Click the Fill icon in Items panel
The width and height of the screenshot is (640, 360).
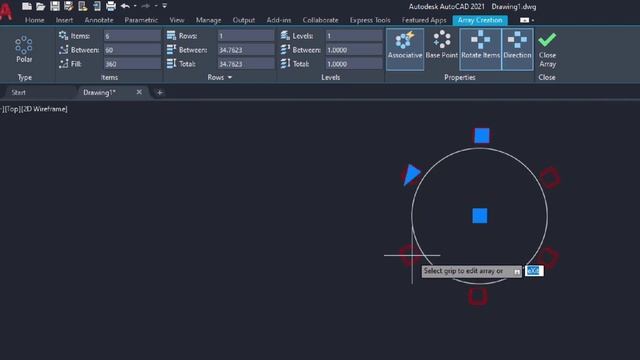click(x=63, y=64)
